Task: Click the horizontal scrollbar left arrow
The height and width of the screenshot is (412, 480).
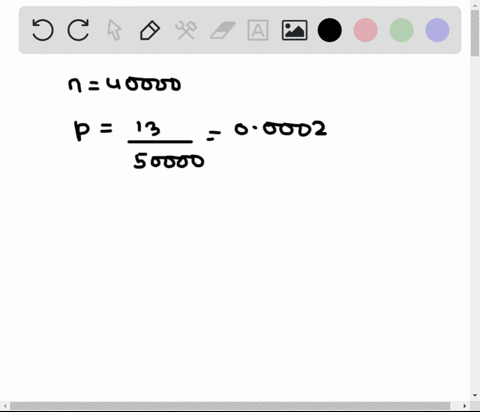Action: point(5,406)
